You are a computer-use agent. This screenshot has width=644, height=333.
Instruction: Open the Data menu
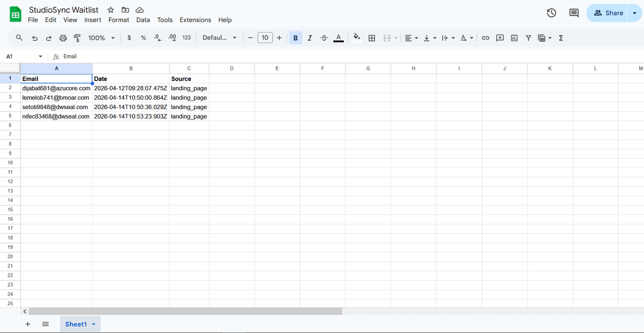point(143,19)
